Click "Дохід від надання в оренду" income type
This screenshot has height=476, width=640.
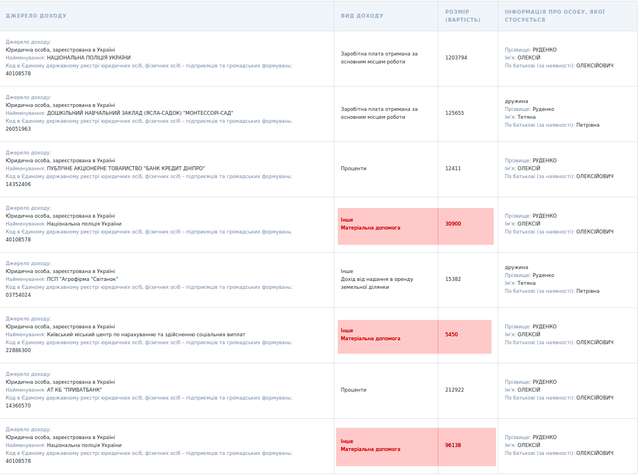pos(377,279)
